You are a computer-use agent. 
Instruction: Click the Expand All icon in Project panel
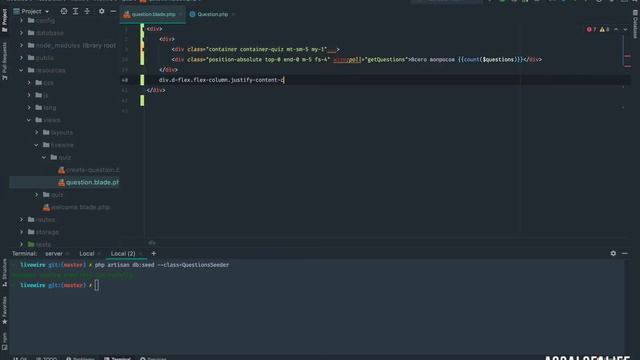(76, 11)
